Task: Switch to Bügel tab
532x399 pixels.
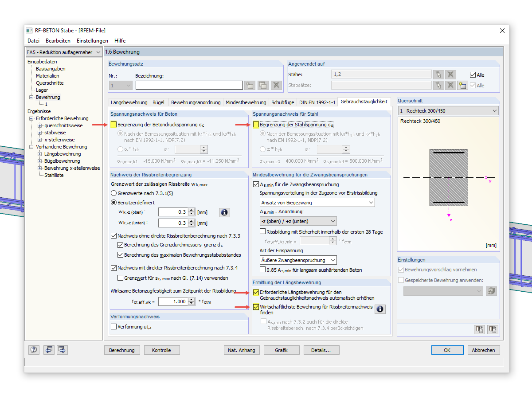Action: click(159, 102)
